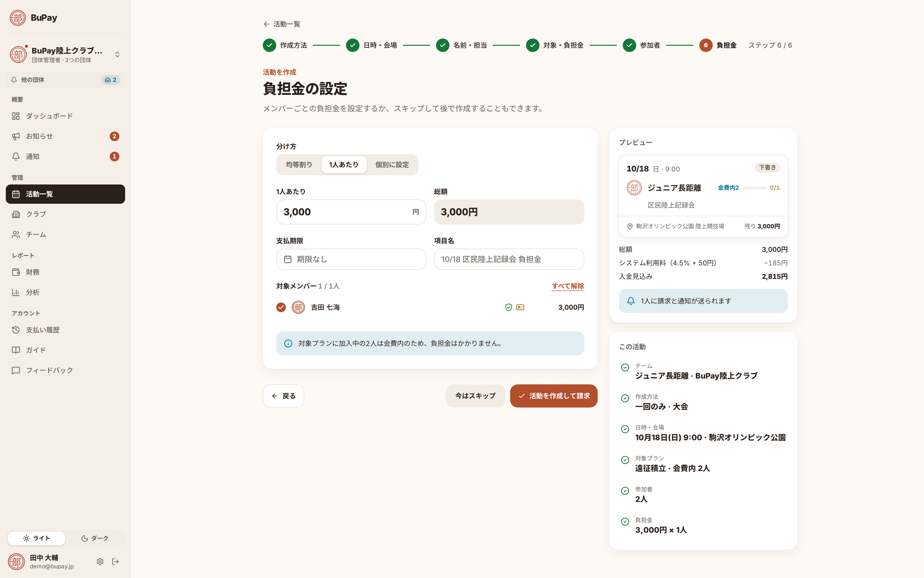Image resolution: width=924 pixels, height=578 pixels.
Task: Click the 戻る button
Action: click(x=283, y=396)
